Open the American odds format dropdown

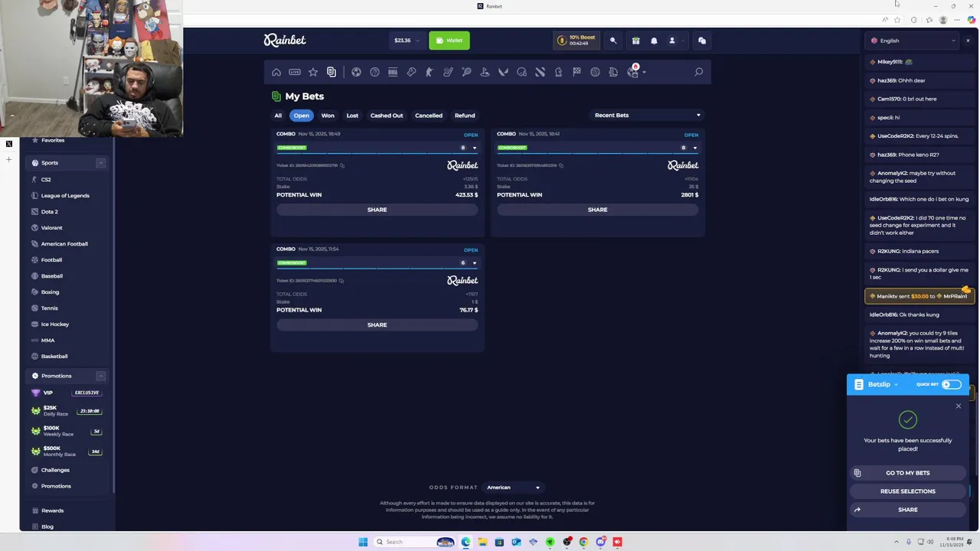pos(514,487)
